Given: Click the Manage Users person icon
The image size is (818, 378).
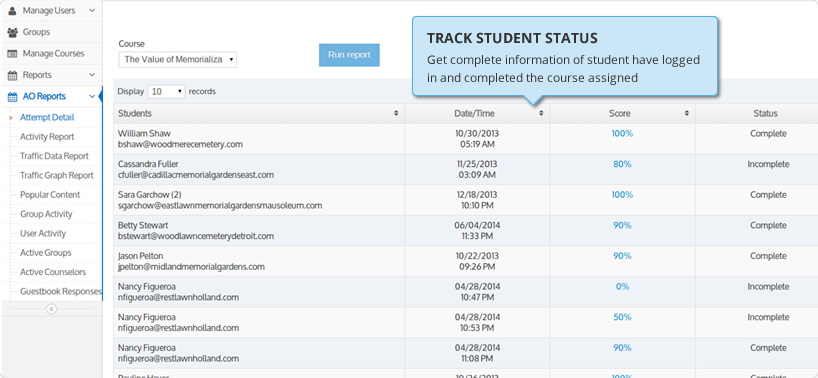Looking at the screenshot, I should pyautogui.click(x=12, y=10).
